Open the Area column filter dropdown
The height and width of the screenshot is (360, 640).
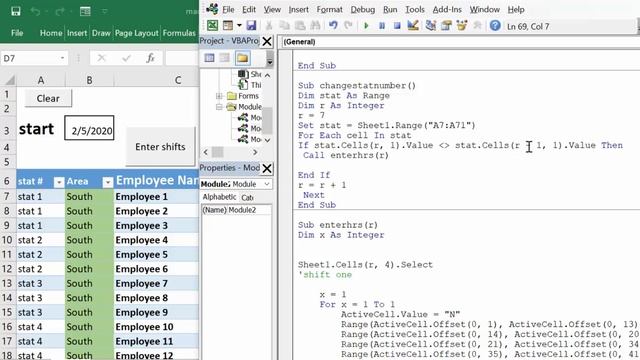[x=108, y=182]
